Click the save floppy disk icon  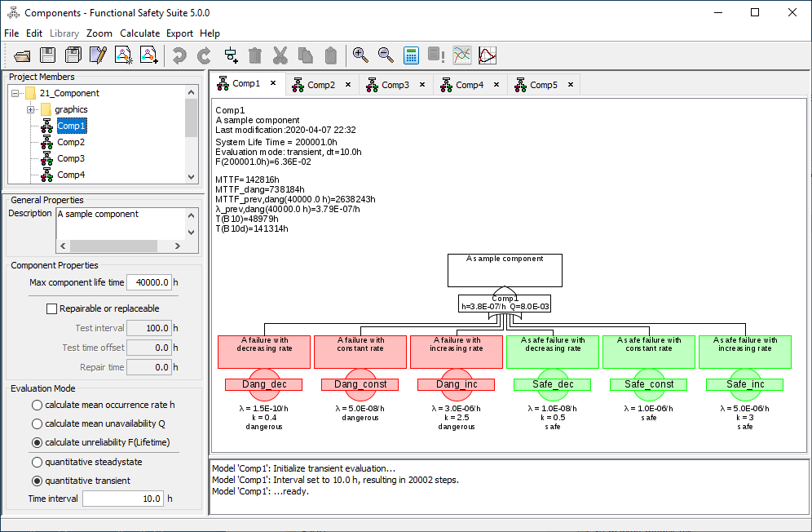48,55
